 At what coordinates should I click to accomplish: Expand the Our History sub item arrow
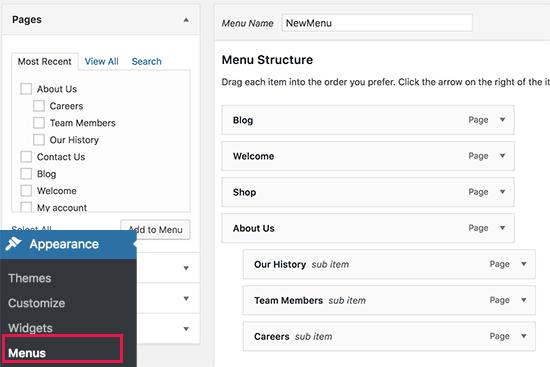tap(524, 264)
